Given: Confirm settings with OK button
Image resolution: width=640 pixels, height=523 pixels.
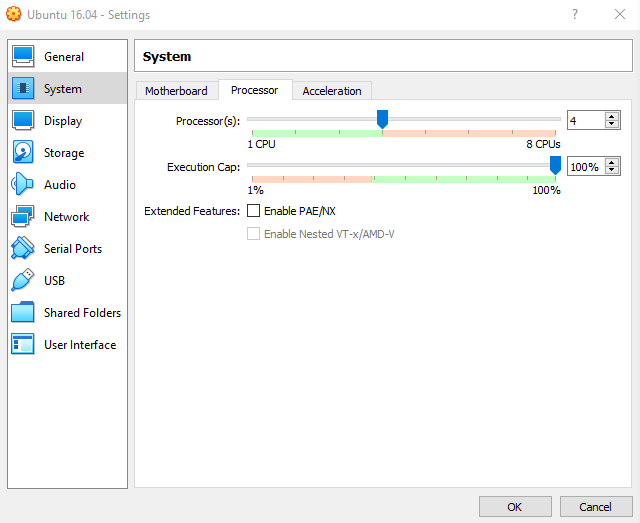Looking at the screenshot, I should coord(515,507).
